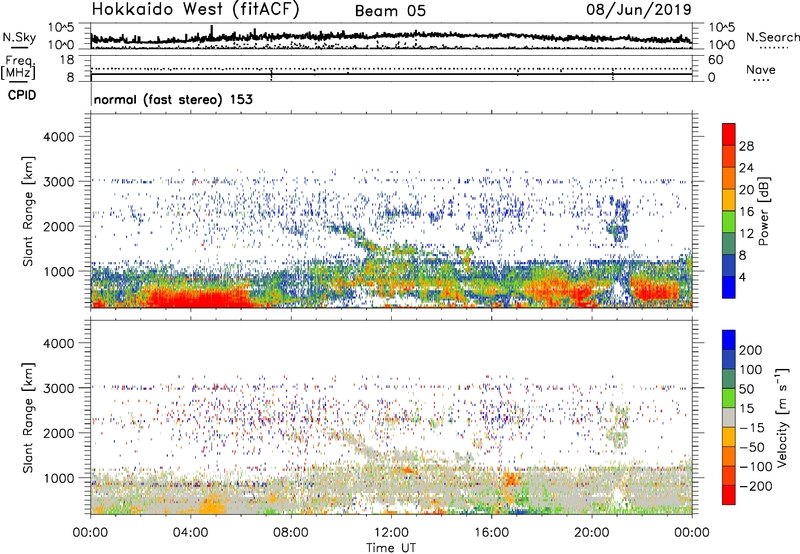
Task: Click the 'Hokkaido West (fitACF)' title
Action: pyautogui.click(x=195, y=9)
